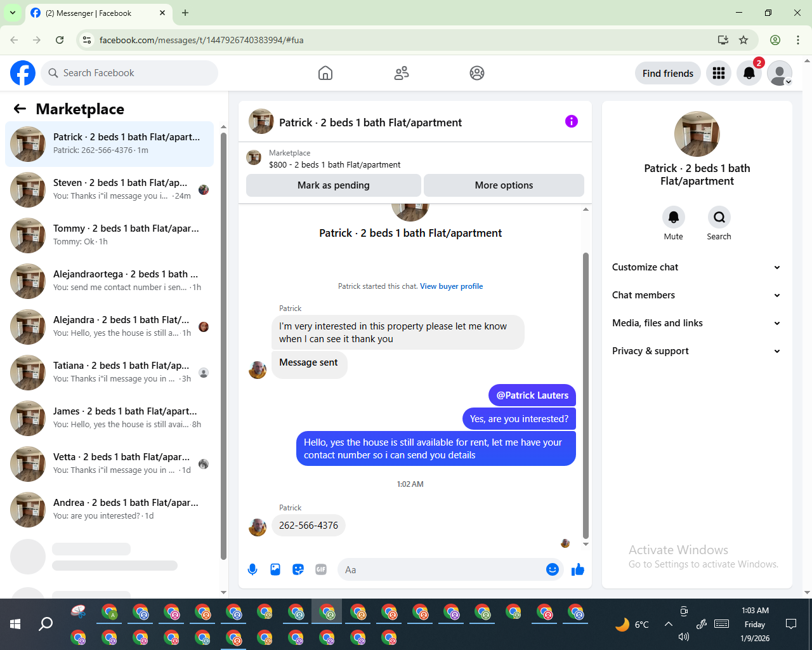Attach a photo using the image icon
812x650 pixels.
tap(275, 569)
